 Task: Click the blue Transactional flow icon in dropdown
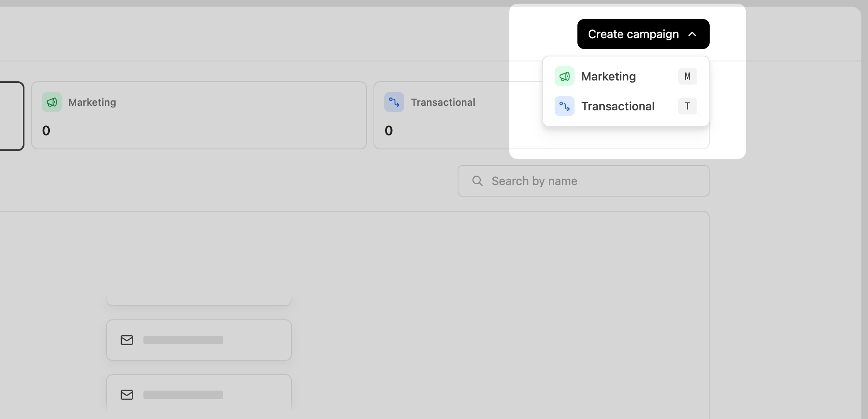tap(564, 106)
